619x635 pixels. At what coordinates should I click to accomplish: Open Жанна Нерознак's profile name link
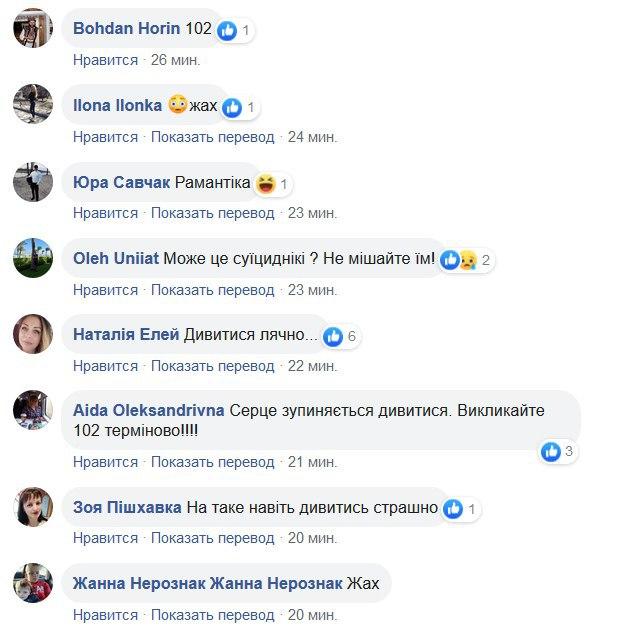click(139, 583)
